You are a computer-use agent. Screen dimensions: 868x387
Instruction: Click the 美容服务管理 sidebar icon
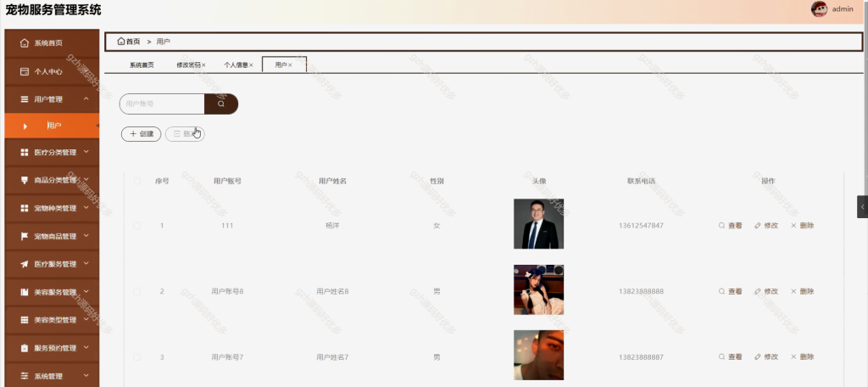(24, 292)
